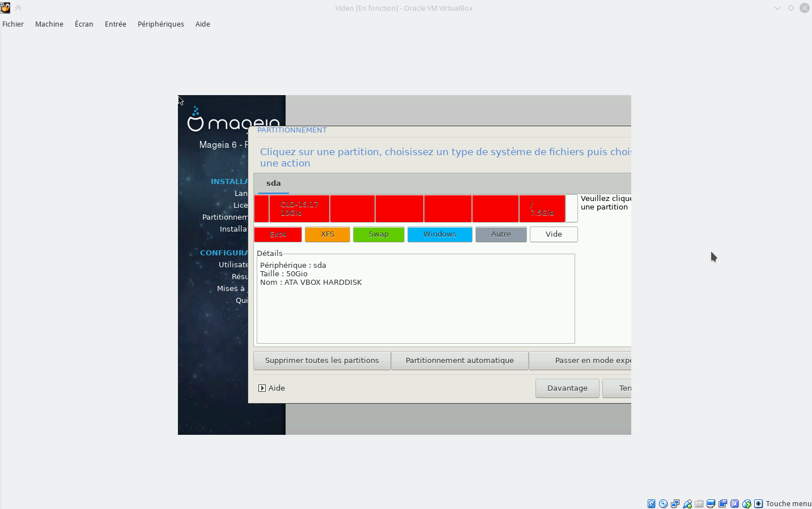Click the Détails group label
Viewport: 812px width, 509px height.
tap(269, 253)
